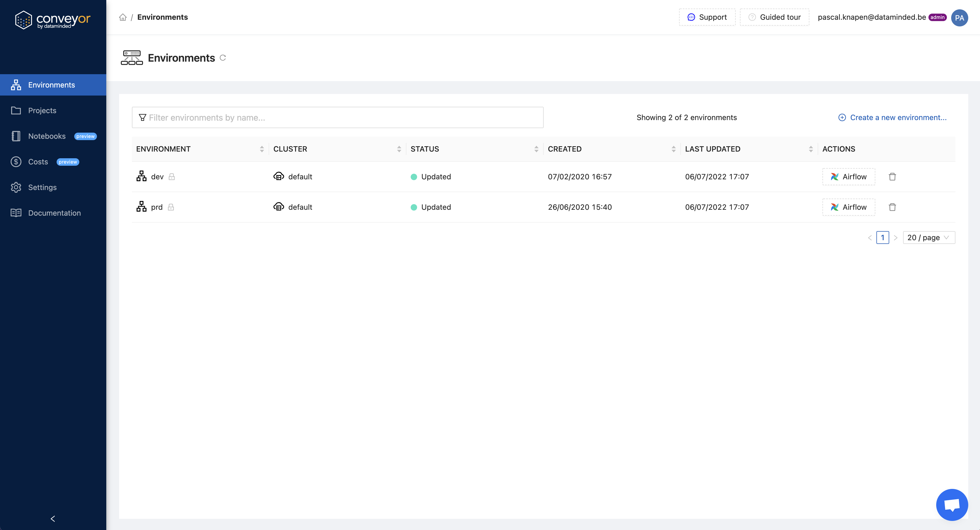Click the Filter environments by name field
Image resolution: width=980 pixels, height=530 pixels.
tap(338, 117)
